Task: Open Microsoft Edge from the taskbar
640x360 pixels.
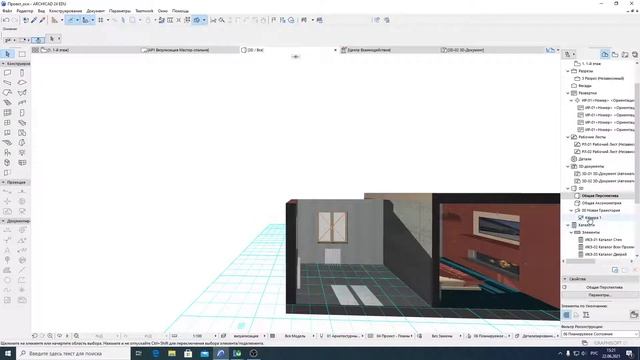Action: [x=156, y=353]
